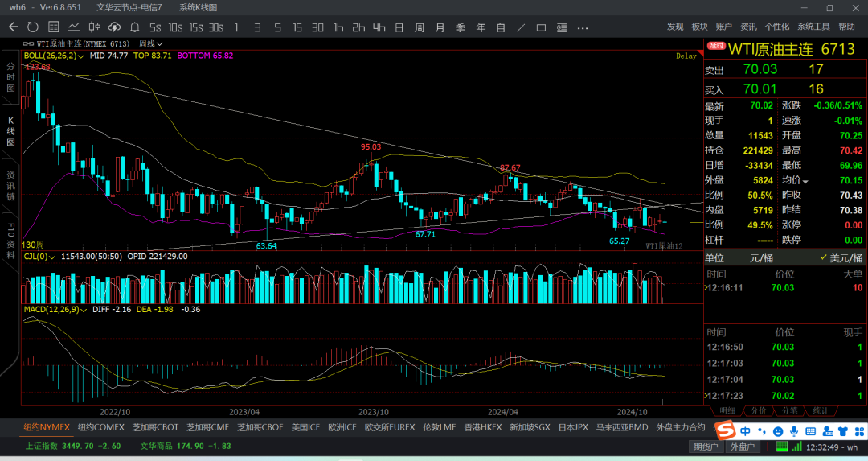The image size is (868, 461).
Task: Toggle the 周 weekly period button
Action: (419, 27)
